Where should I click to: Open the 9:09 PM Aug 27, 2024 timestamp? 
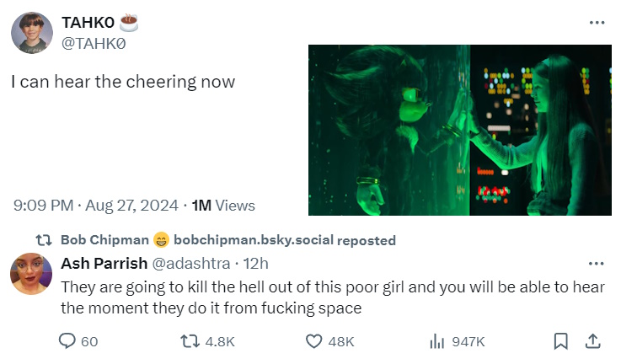96,205
